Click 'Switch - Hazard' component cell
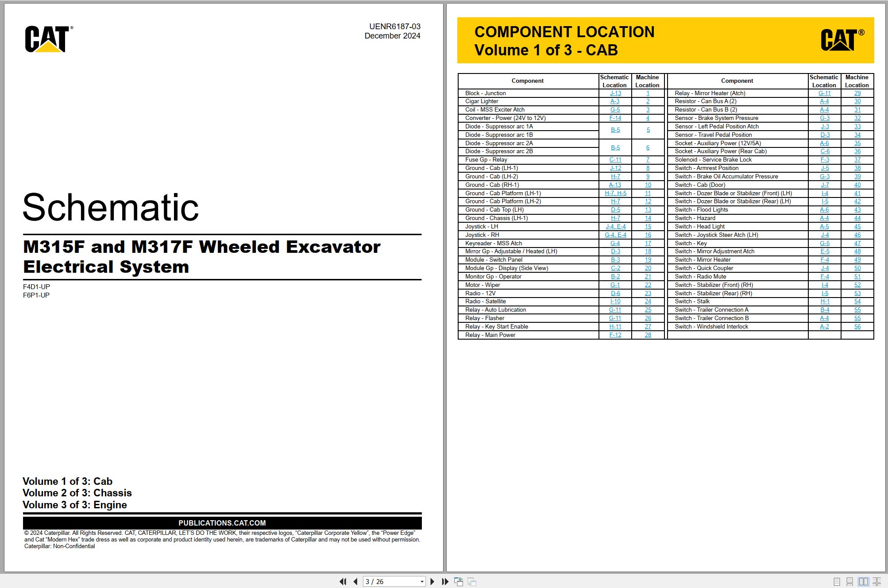The image size is (888, 588). pyautogui.click(x=737, y=218)
